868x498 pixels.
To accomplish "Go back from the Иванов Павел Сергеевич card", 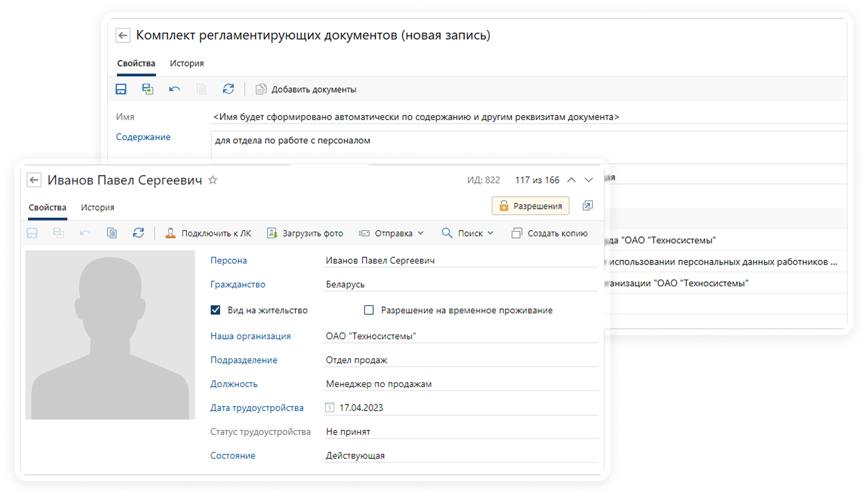I will (x=34, y=180).
